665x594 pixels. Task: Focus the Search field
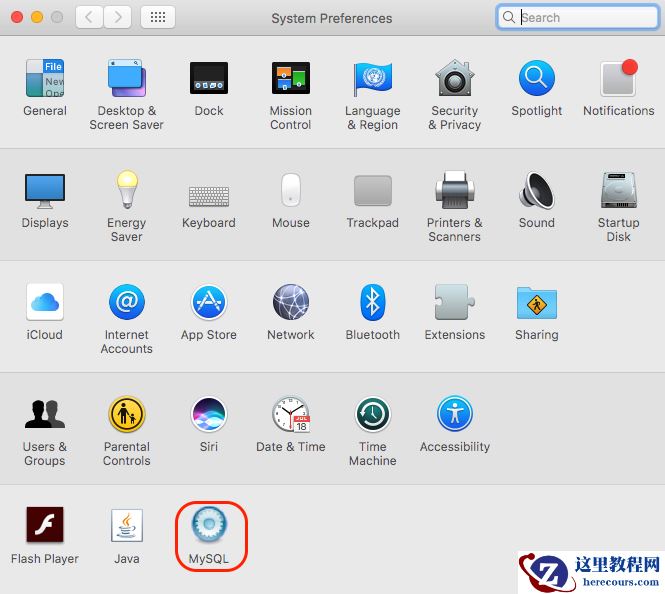(578, 17)
